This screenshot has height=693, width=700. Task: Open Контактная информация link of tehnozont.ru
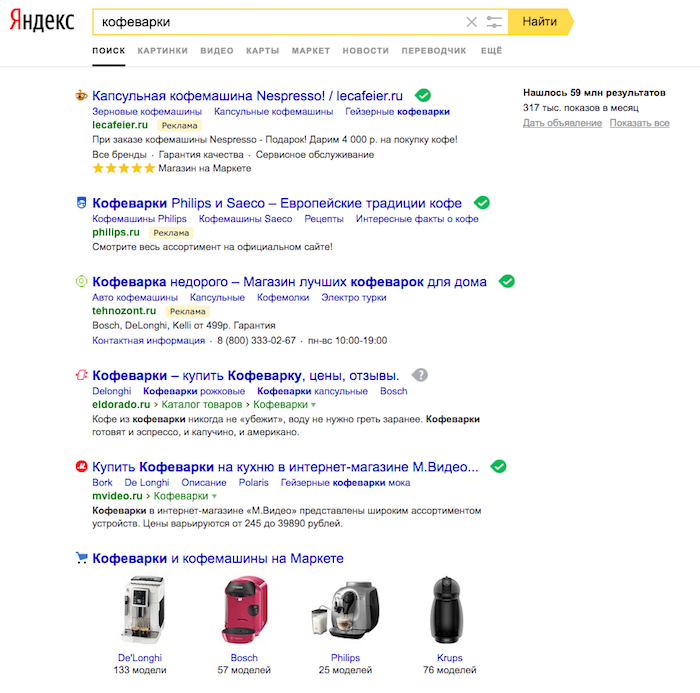(149, 340)
